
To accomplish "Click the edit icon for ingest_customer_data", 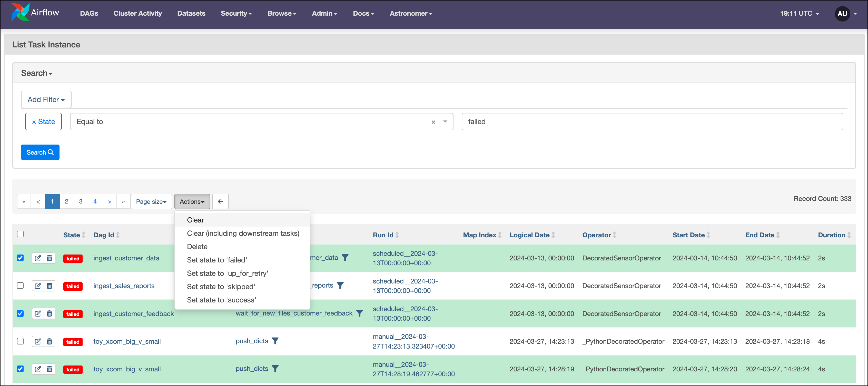I will (x=38, y=258).
